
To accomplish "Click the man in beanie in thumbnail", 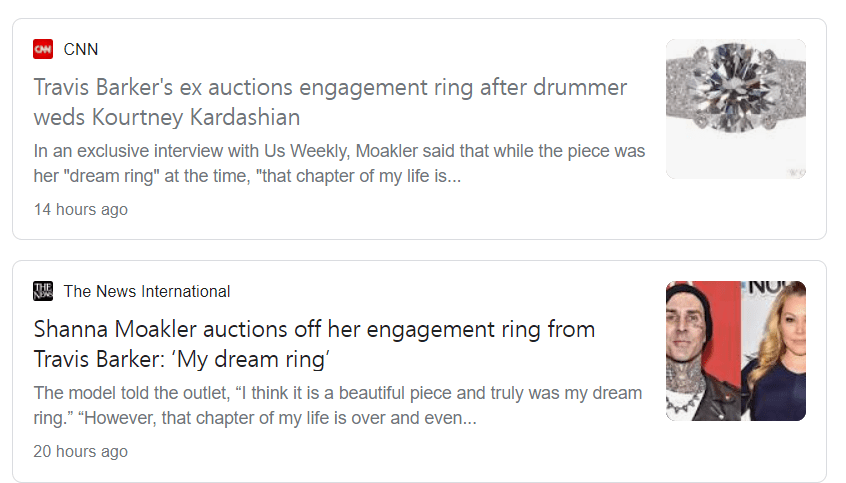I will click(701, 351).
